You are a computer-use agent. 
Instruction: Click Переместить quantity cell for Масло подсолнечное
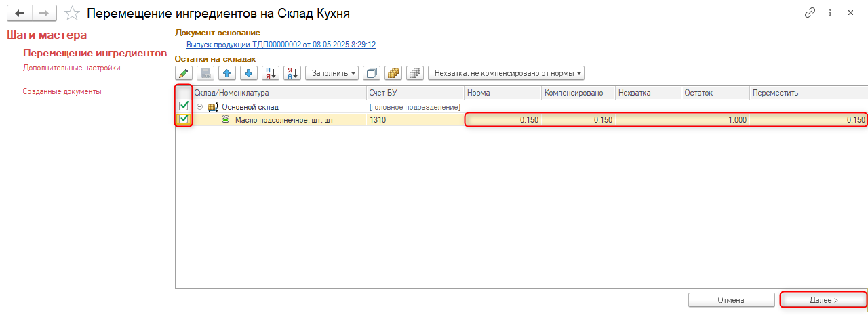tap(807, 120)
